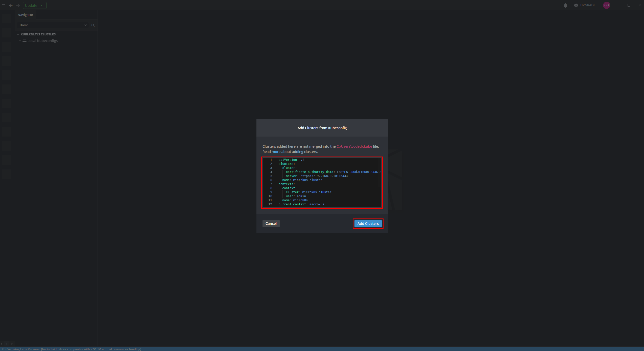Click the editor's vertical scrollbar
The width and height of the screenshot is (644, 351).
379,183
